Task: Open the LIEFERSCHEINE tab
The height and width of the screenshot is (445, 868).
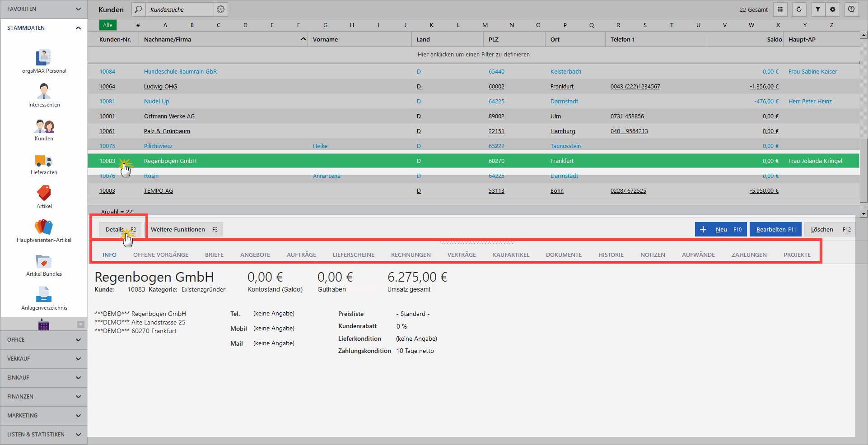Action: click(x=354, y=255)
